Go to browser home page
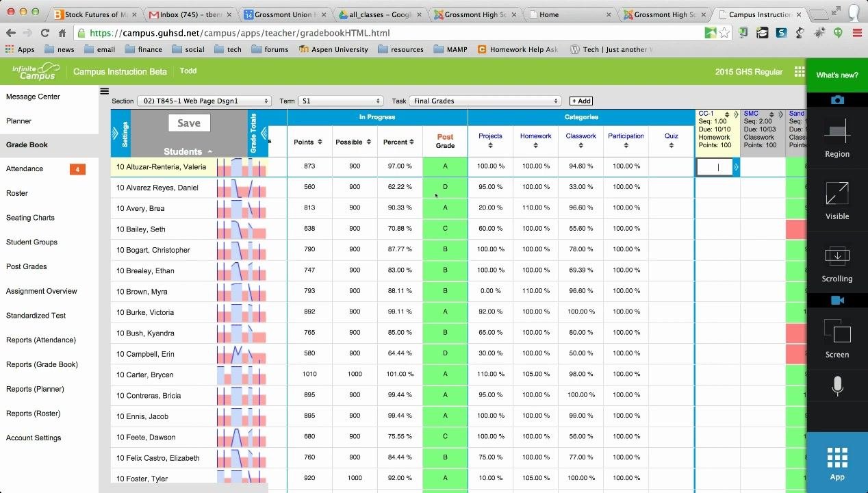The image size is (868, 493). tap(62, 32)
